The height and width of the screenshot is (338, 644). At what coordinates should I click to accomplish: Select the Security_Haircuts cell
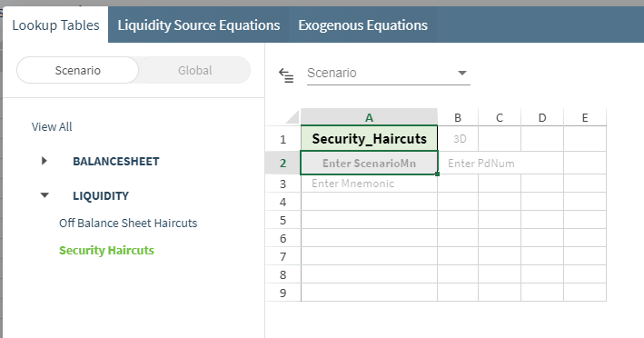pos(369,138)
